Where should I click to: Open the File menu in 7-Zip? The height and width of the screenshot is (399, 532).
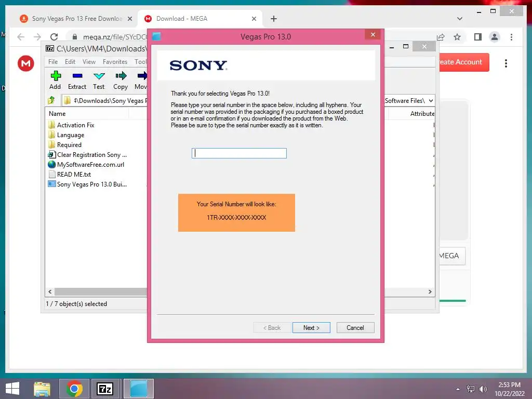pyautogui.click(x=53, y=62)
